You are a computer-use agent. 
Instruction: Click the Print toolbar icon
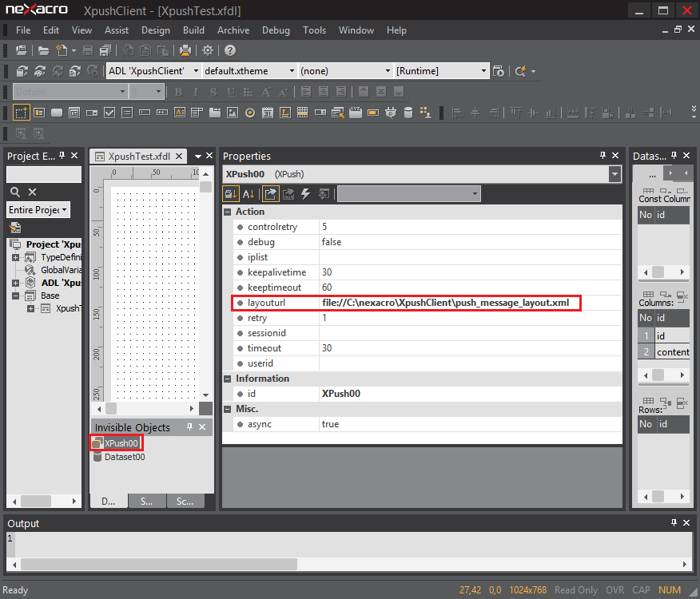pos(185,50)
